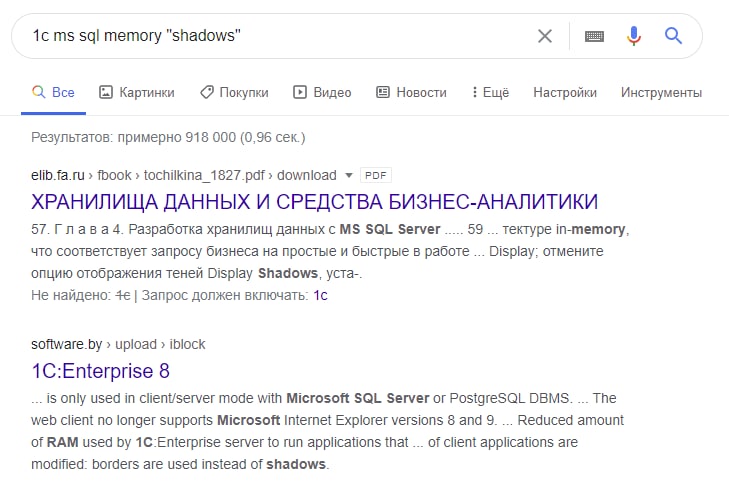Submit search with magnifying glass icon
Image resolution: width=729 pixels, height=481 pixels.
point(673,35)
